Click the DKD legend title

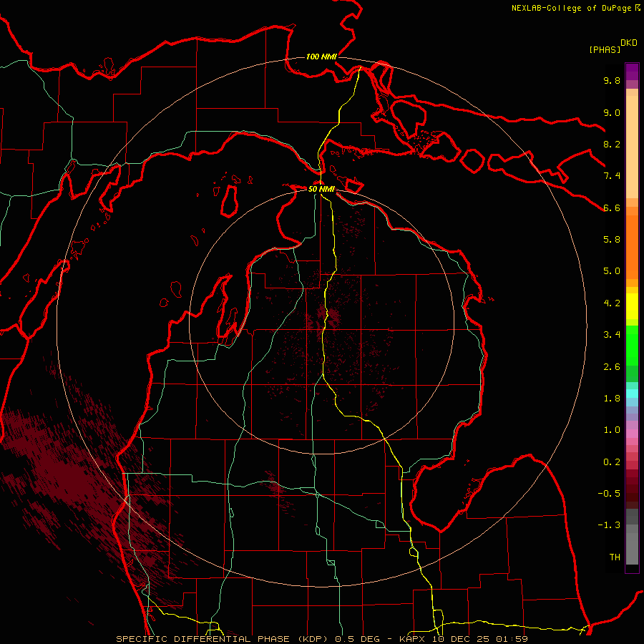pos(629,43)
